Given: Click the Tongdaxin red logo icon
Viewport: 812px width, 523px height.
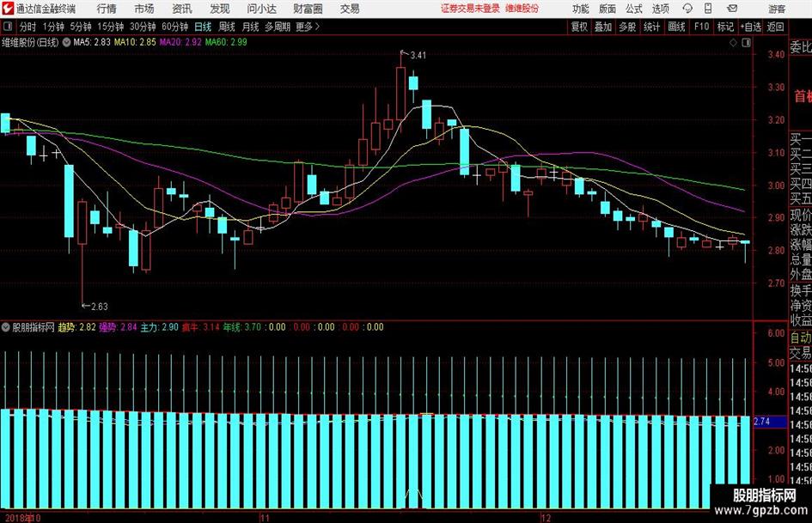Looking at the screenshot, I should [8, 9].
